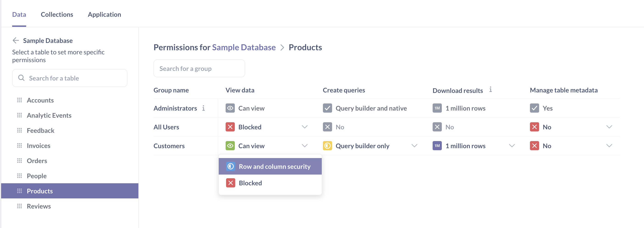Click the back arrow beside Sample Database
Screen dimensions: 644x228
pos(16,40)
